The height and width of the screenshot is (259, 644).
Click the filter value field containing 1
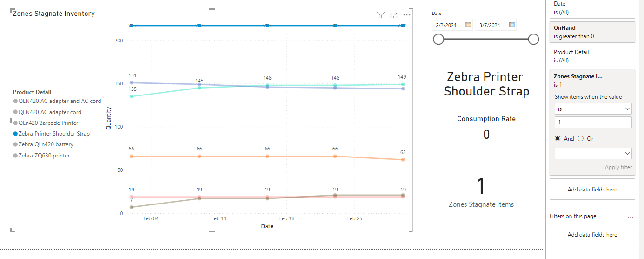pyautogui.click(x=593, y=123)
